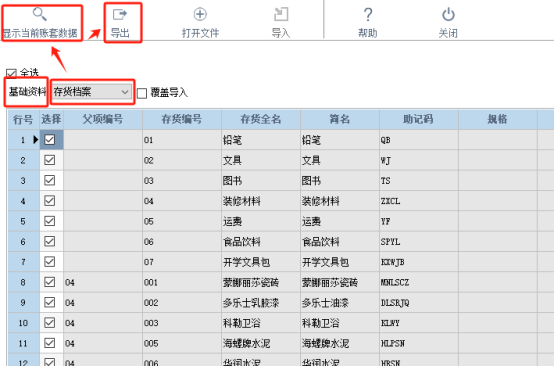Click the row 1 current-row arrow indicator
This screenshot has width=554, height=366.
(35, 140)
